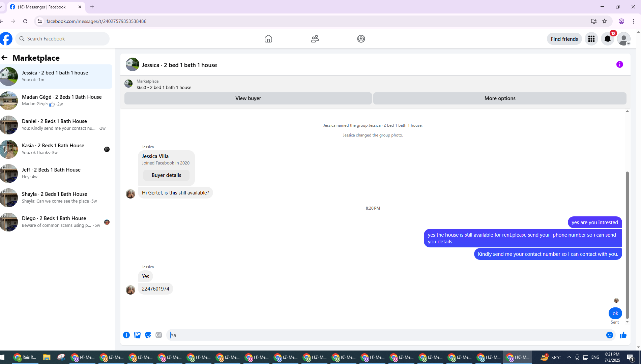This screenshot has width=641, height=364.
Task: Open Kasia 2 Beds 1 Bath conversation
Action: (x=56, y=149)
